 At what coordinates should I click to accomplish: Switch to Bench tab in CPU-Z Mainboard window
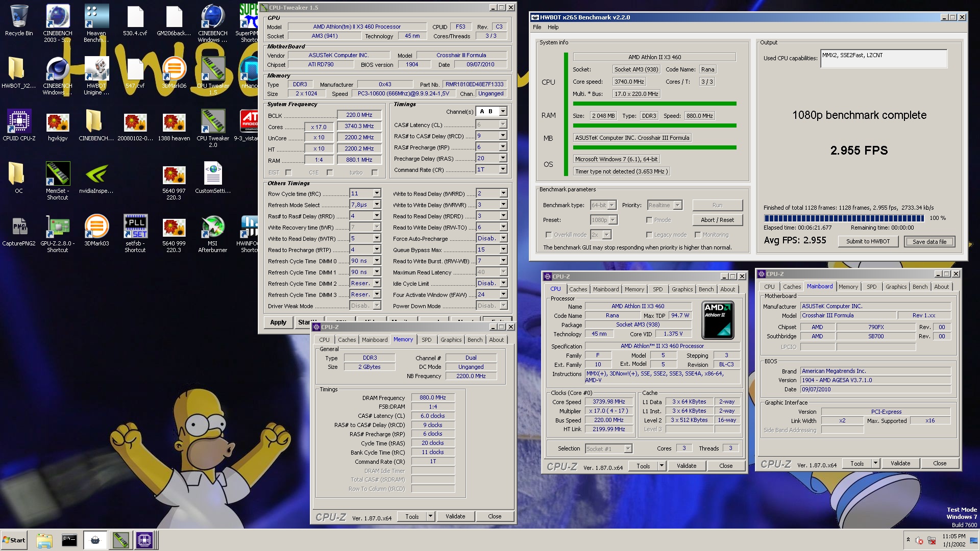tap(920, 287)
